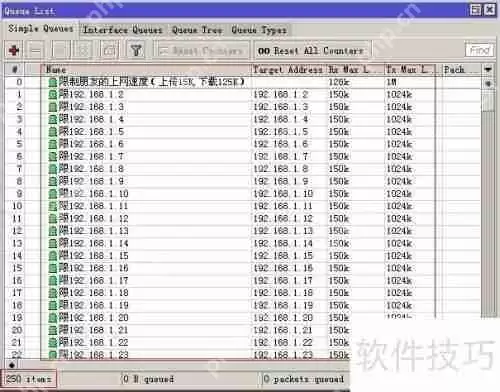Viewport: 500px width, 392px height.
Task: Click the 1M Tx value in row 0
Action: (x=392, y=82)
